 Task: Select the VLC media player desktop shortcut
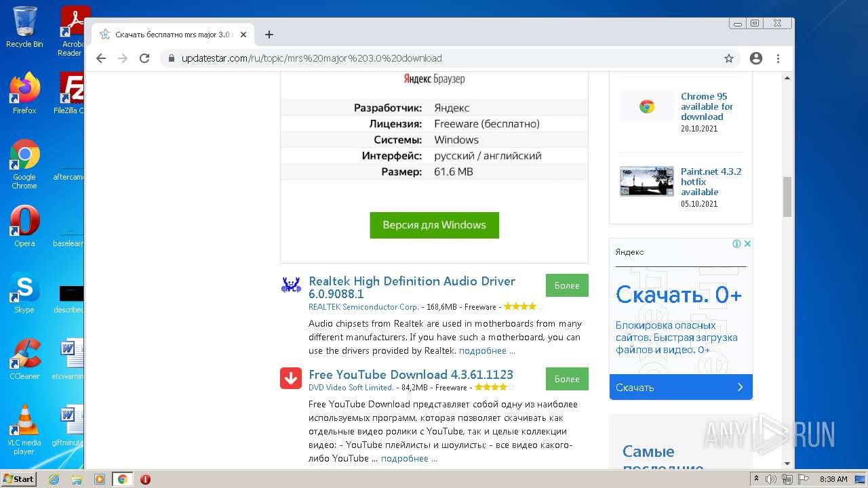tap(24, 430)
